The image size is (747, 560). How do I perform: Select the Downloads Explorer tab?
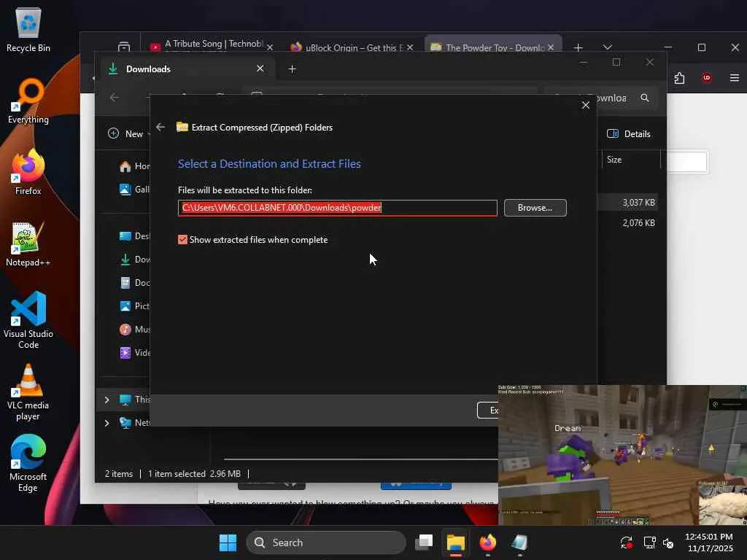[185, 69]
